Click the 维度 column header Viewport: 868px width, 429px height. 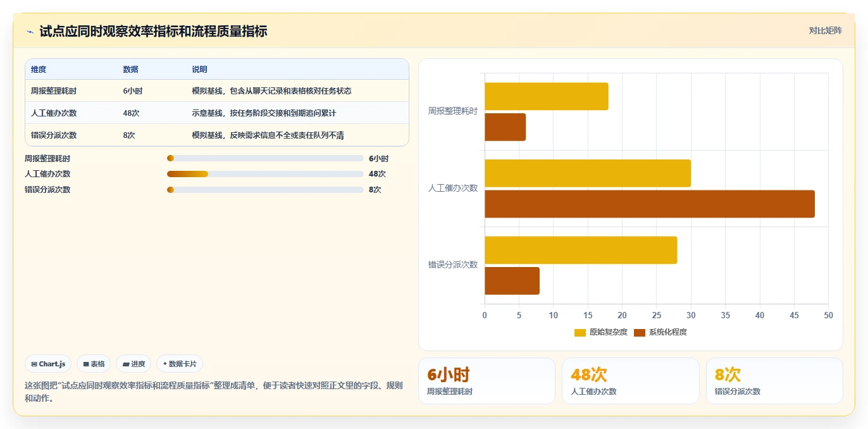pyautogui.click(x=39, y=70)
